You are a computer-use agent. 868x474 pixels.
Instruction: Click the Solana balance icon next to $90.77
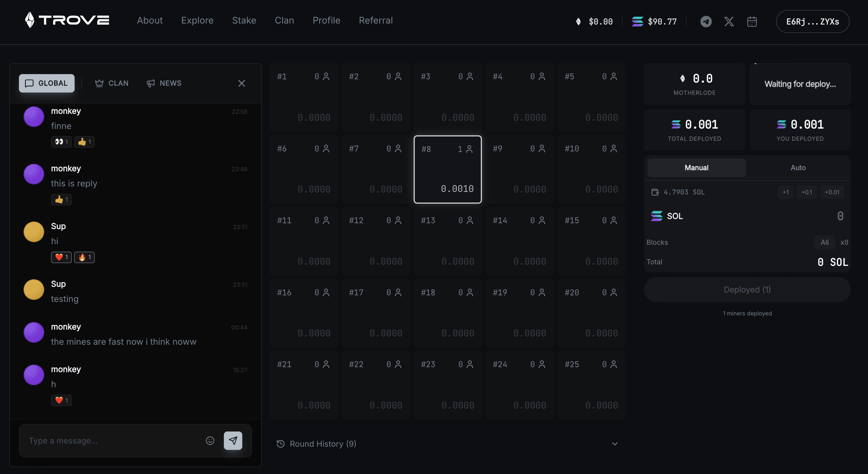(637, 22)
